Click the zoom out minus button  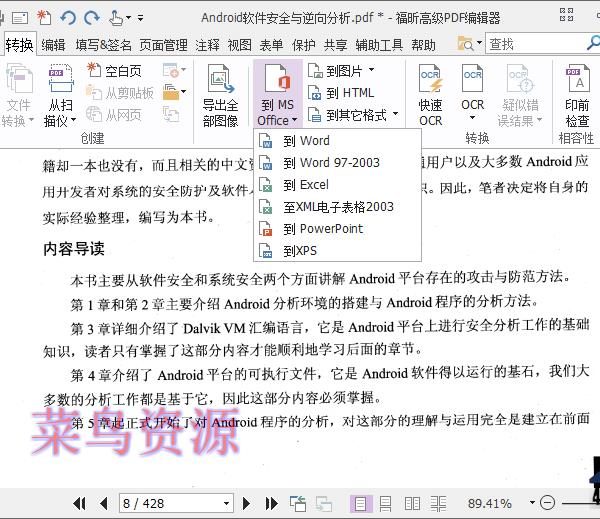click(547, 503)
